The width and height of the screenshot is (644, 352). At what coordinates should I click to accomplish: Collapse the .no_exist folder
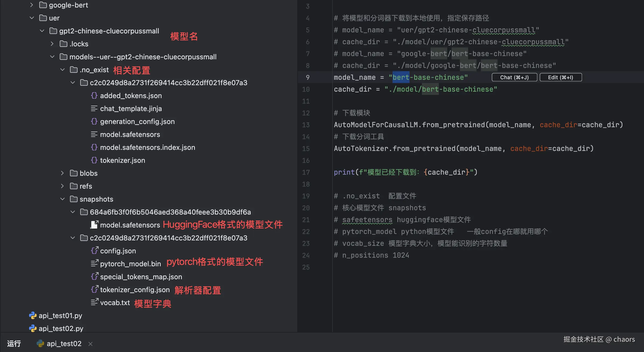point(62,70)
